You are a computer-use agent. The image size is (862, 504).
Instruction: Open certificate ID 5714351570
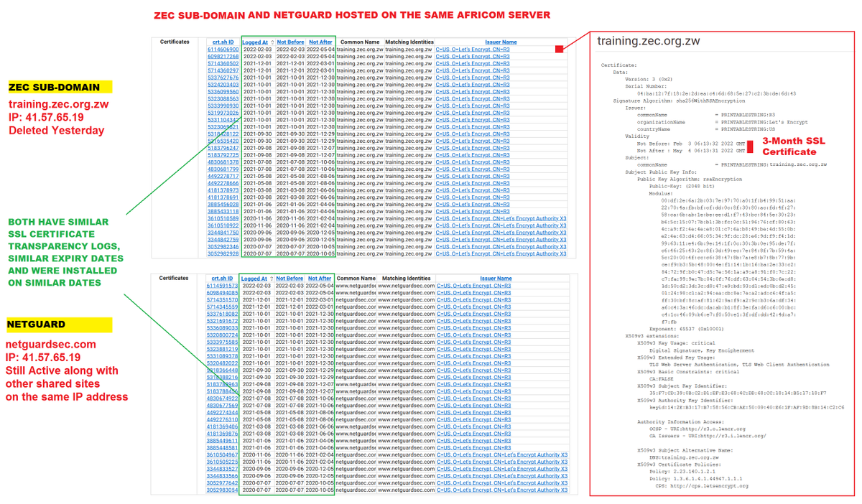tap(223, 300)
